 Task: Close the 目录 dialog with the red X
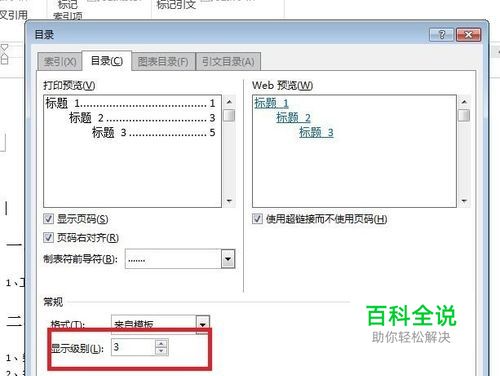point(468,35)
